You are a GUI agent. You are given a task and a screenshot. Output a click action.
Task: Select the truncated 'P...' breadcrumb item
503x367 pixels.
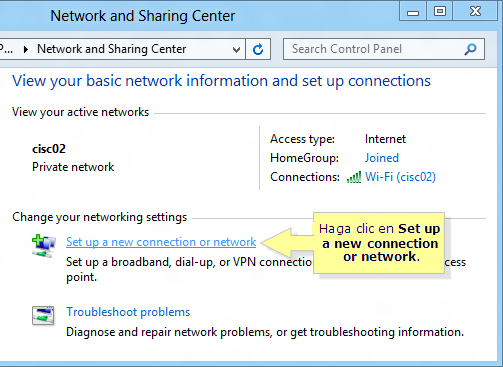coord(7,49)
